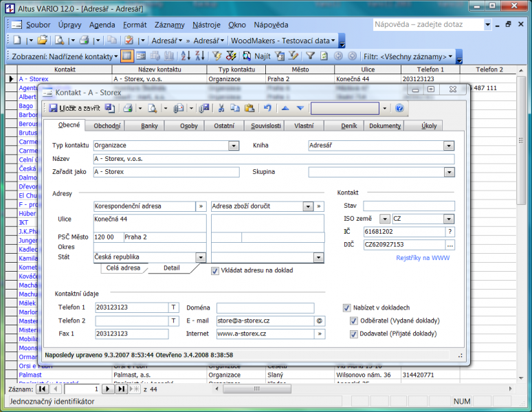Cut selection with the scissors icon
Viewport: 532px width, 412px height.
point(221,109)
